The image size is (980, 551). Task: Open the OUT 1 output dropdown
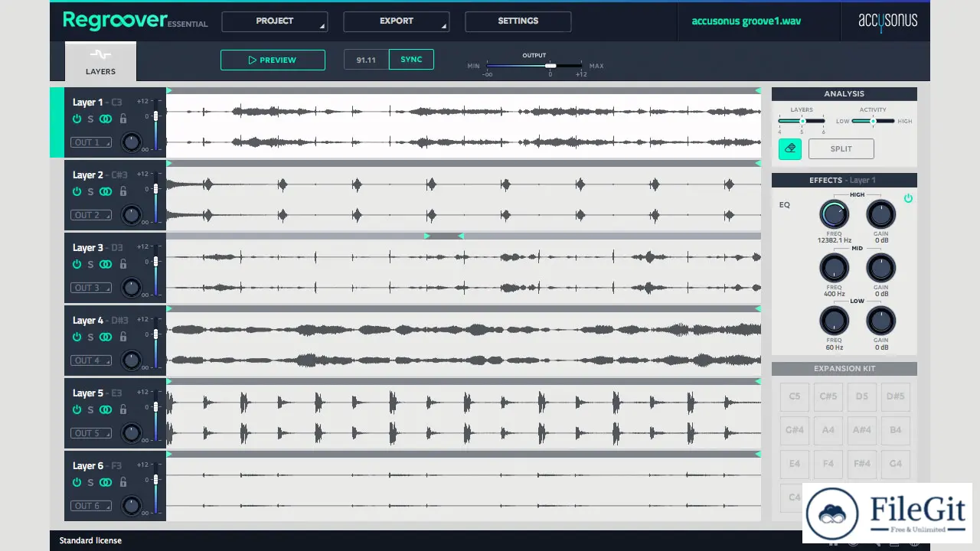[x=91, y=142]
